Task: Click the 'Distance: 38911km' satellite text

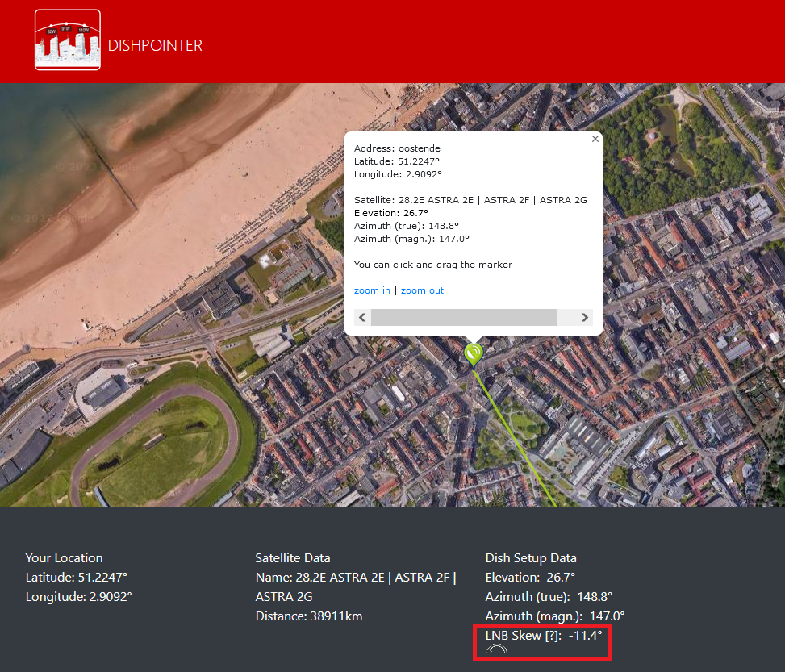Action: (308, 616)
